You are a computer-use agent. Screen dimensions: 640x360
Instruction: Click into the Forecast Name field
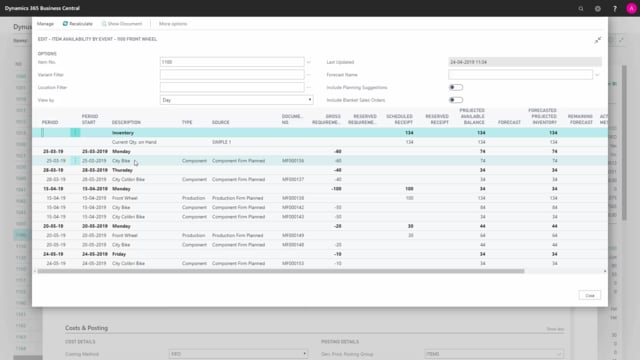coord(520,75)
